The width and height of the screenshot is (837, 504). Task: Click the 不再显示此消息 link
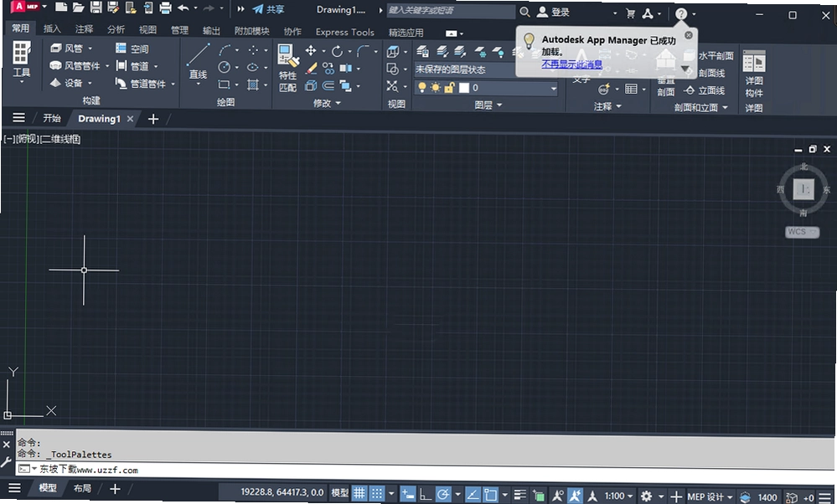click(x=571, y=64)
